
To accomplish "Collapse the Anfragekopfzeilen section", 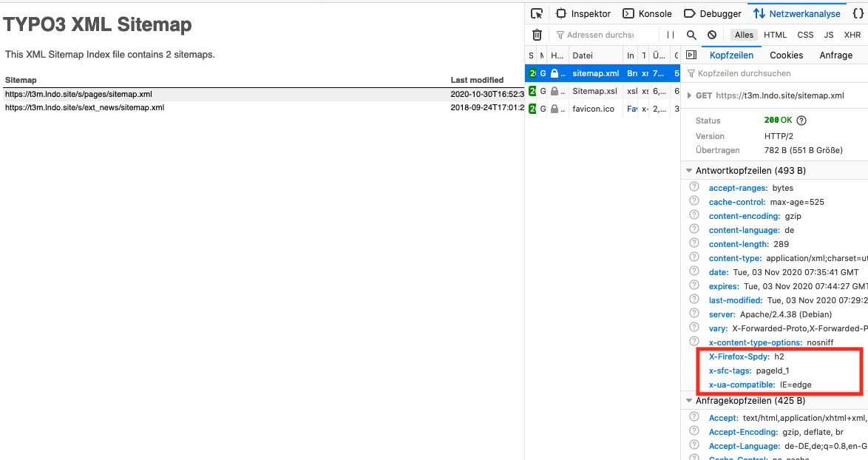I will [689, 400].
